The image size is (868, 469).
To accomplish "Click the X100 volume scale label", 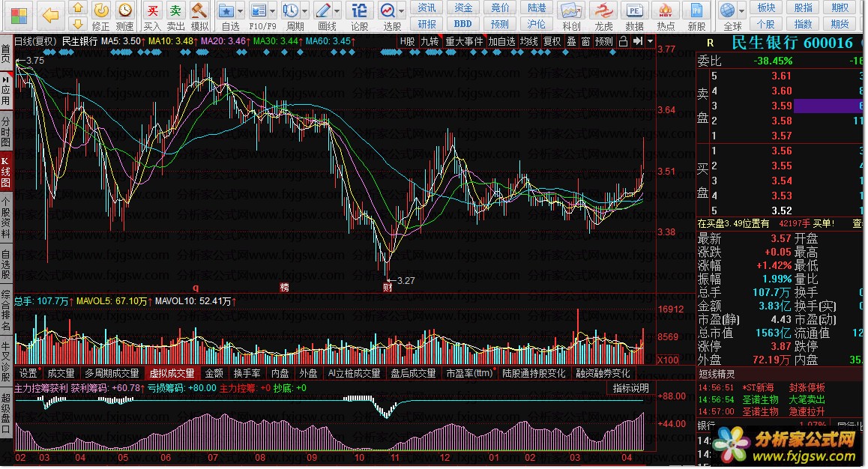I will 668,360.
